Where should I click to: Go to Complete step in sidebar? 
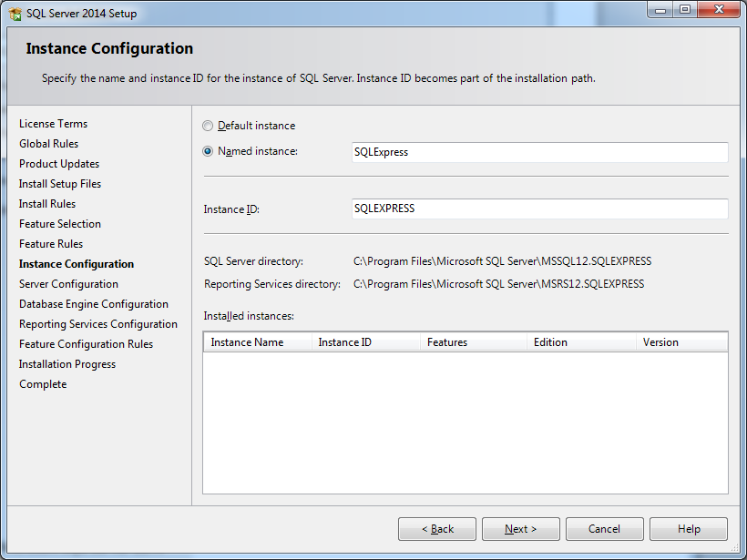tap(43, 384)
